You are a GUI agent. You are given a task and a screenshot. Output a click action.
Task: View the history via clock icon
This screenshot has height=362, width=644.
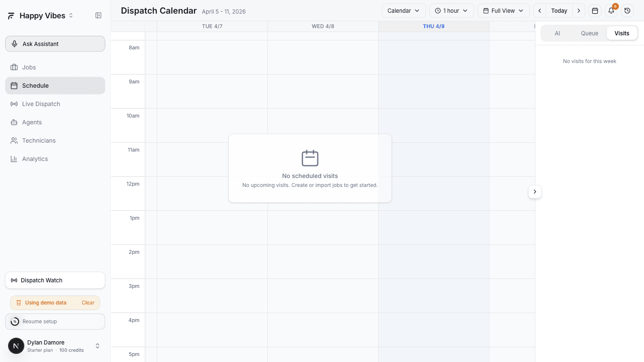tap(627, 10)
